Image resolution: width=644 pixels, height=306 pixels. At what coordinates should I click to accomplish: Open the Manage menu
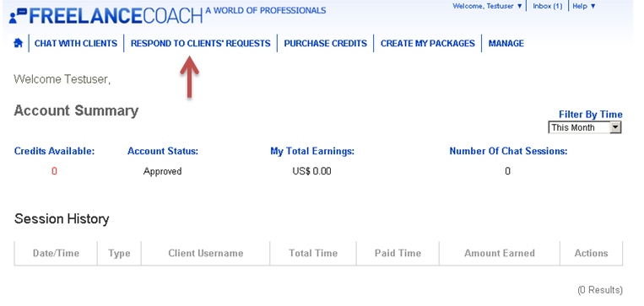506,44
